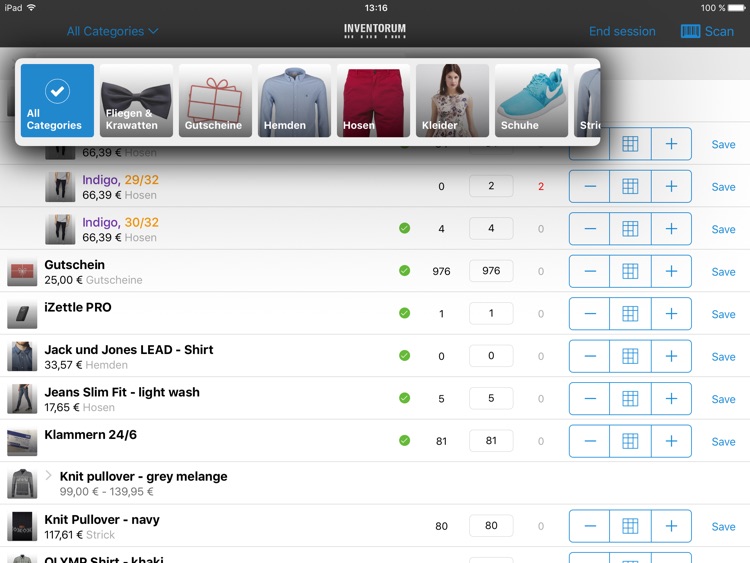
Task: Open keypad grid for iZettle PRO
Action: 630,314
